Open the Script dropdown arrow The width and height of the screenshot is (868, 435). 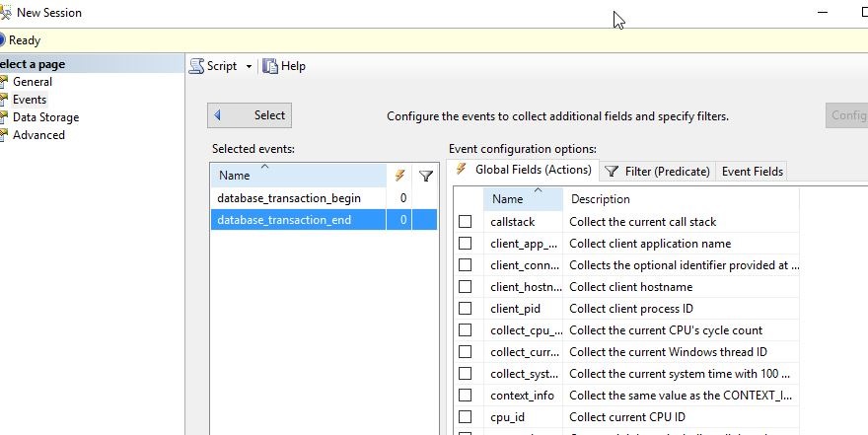[x=249, y=66]
